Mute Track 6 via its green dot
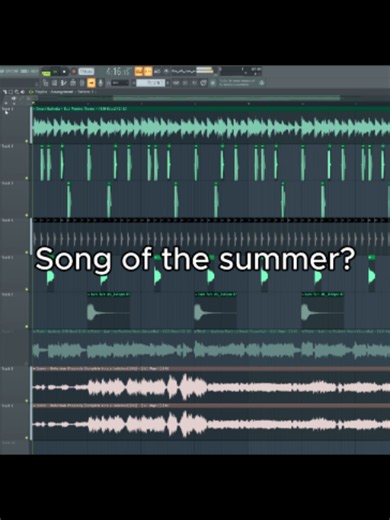Screen dimensions: 390x520 click(x=27, y=327)
